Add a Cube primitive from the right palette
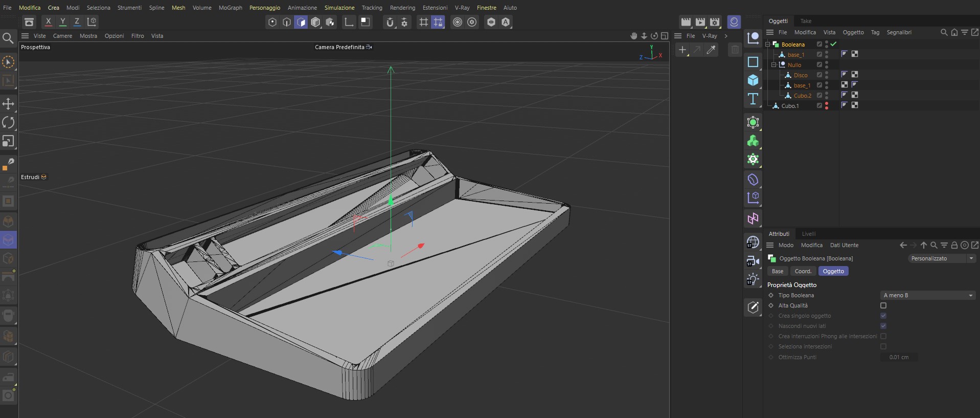 753,80
